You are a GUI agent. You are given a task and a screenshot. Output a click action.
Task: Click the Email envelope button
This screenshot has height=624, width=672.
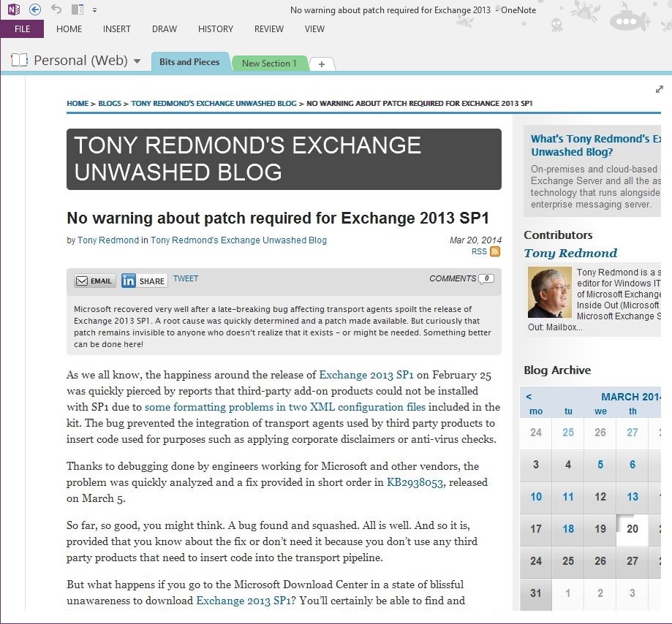[x=94, y=281]
